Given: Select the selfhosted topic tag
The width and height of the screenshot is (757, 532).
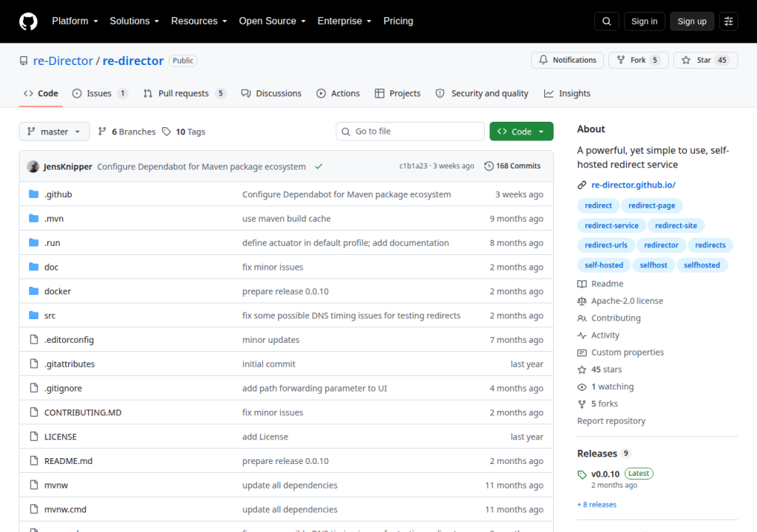Looking at the screenshot, I should click(702, 265).
